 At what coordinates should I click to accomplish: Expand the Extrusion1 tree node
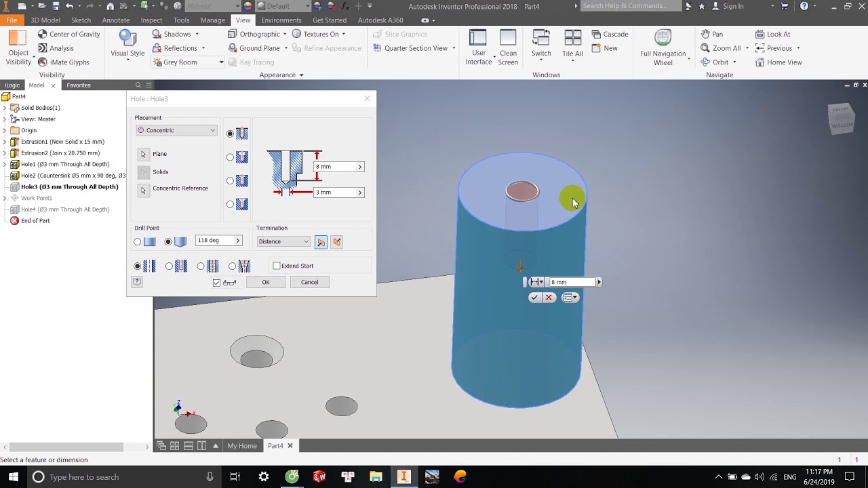[5, 142]
